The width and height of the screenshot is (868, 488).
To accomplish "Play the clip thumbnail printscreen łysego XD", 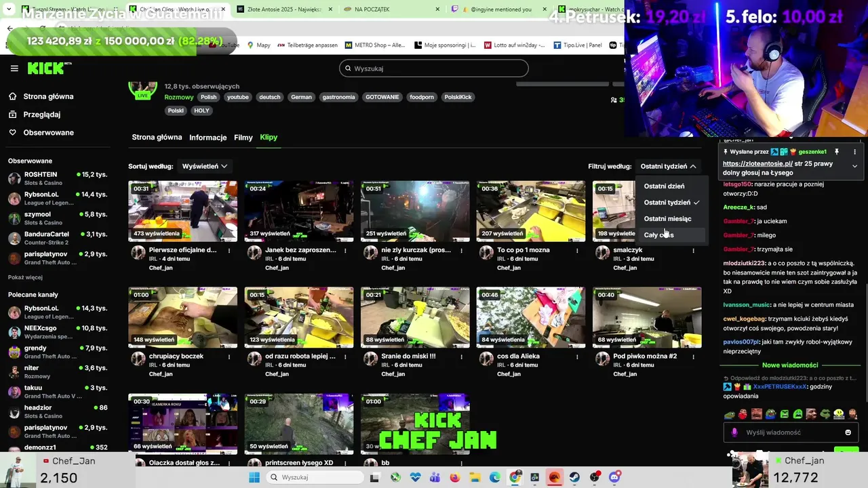I will click(x=299, y=423).
